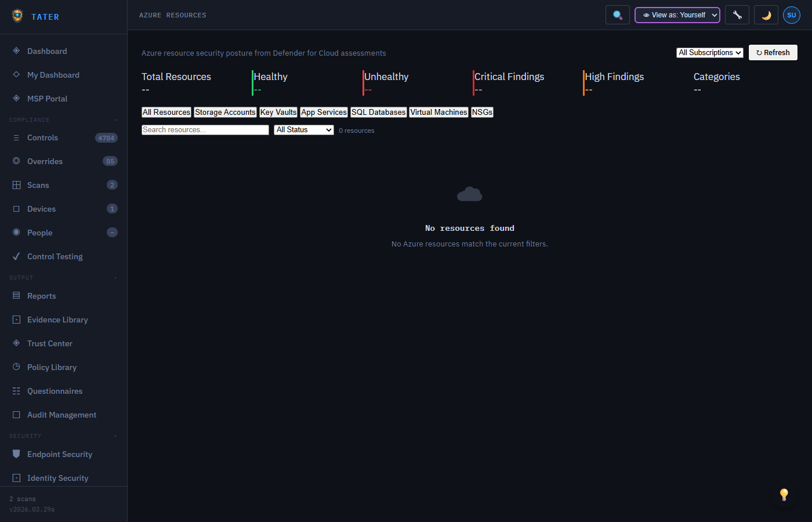The width and height of the screenshot is (812, 522).
Task: Select the App Services filter tab
Action: click(324, 113)
